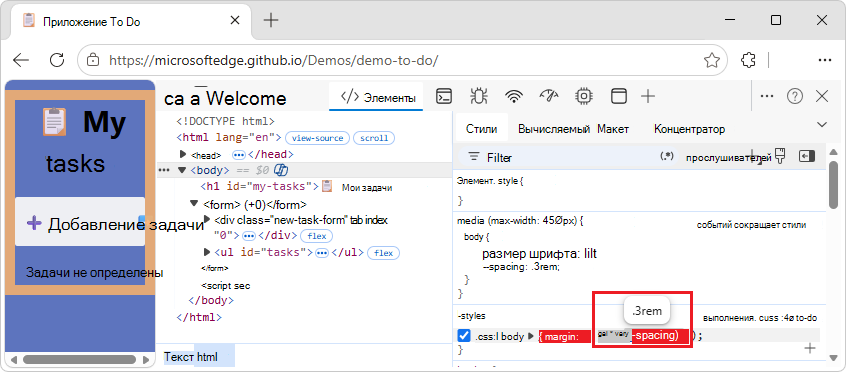The height and width of the screenshot is (372, 846).
Task: Click the Styles pane vertical scrollbar
Action: tap(833, 184)
